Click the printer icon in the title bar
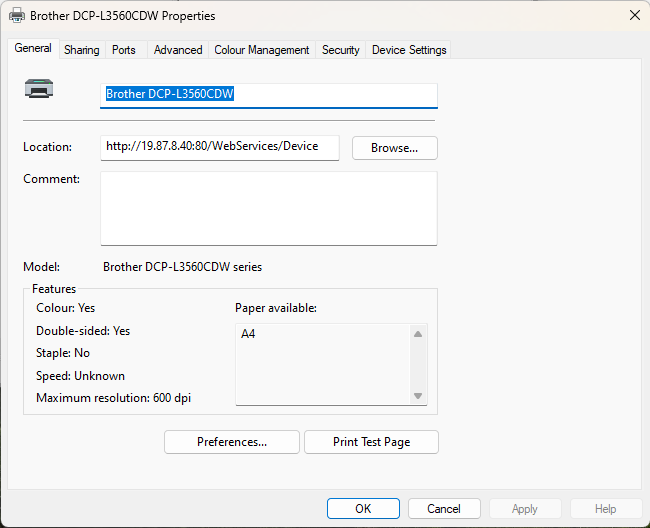This screenshot has width=650, height=528. click(17, 16)
